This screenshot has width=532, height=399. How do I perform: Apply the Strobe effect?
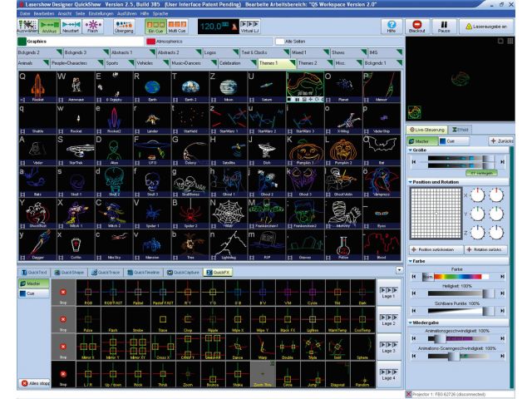tap(138, 320)
